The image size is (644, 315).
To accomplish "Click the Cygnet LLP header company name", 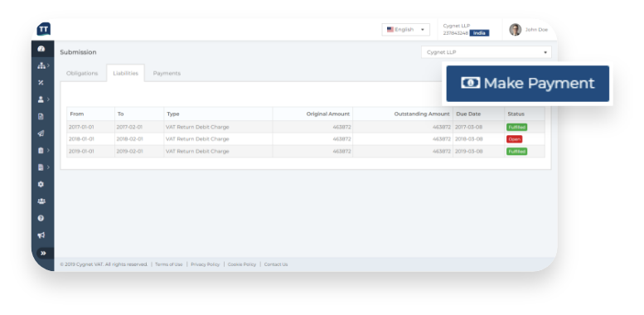I will [x=457, y=26].
